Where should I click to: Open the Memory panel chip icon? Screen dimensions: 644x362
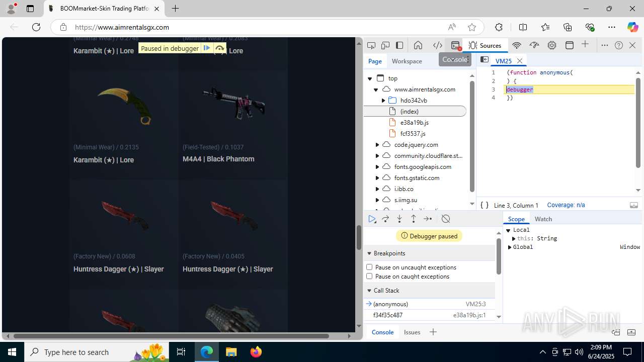click(x=552, y=45)
